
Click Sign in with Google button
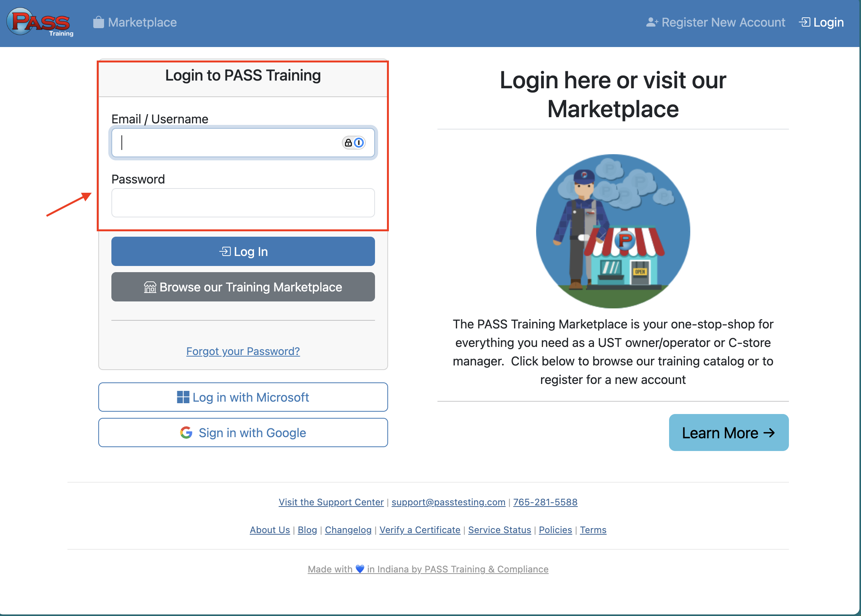(x=243, y=433)
